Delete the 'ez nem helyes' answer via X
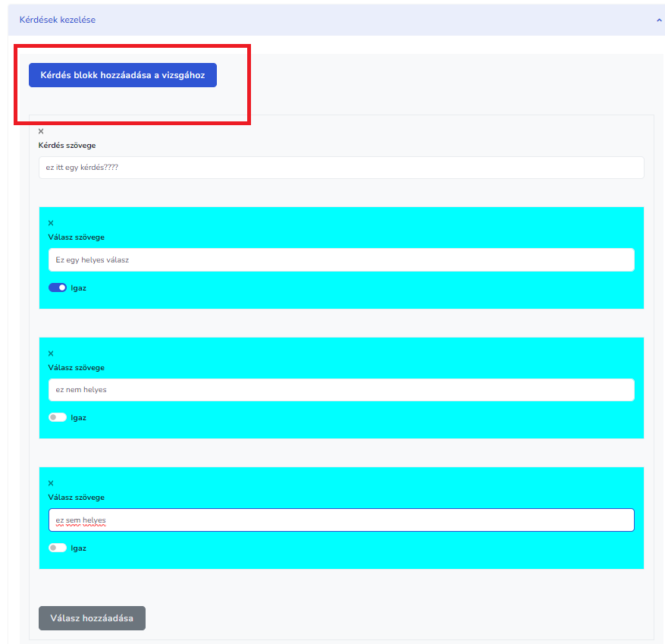 pos(51,353)
